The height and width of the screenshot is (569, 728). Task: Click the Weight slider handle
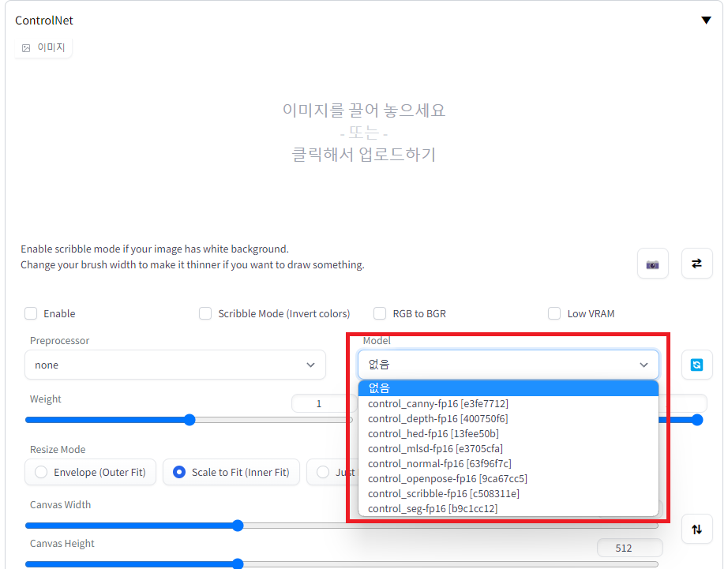[189, 420]
